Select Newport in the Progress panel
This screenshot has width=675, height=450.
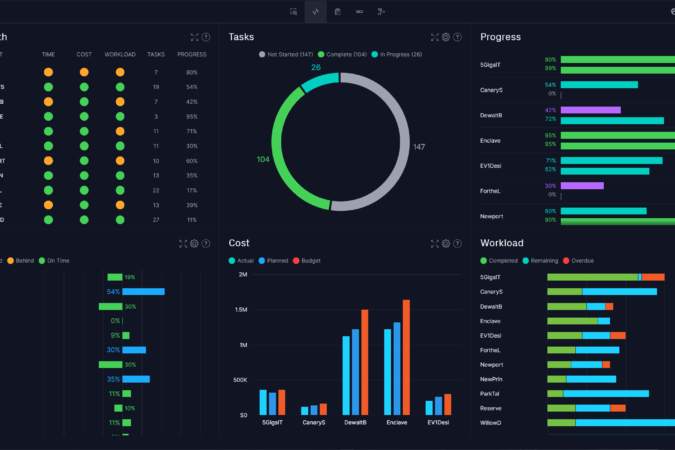pyautogui.click(x=492, y=217)
